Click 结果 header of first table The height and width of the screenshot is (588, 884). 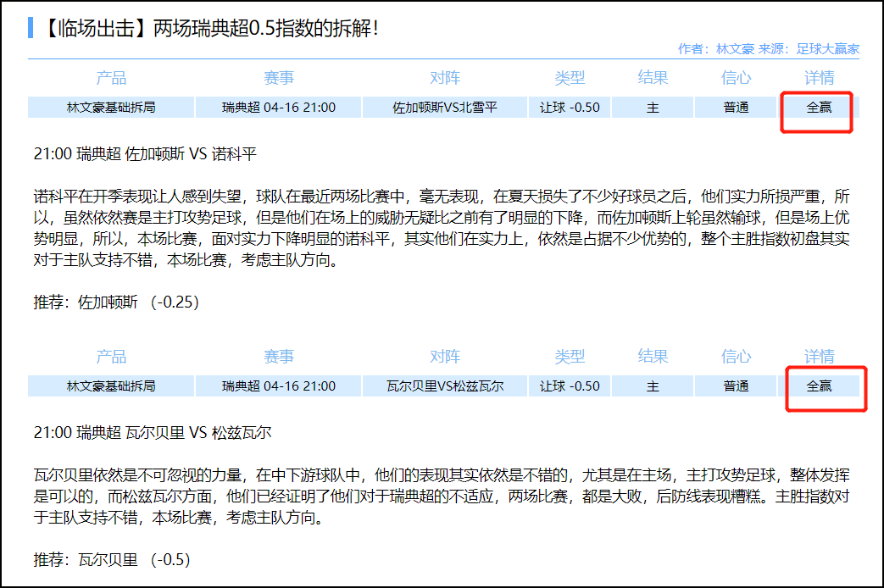(653, 77)
